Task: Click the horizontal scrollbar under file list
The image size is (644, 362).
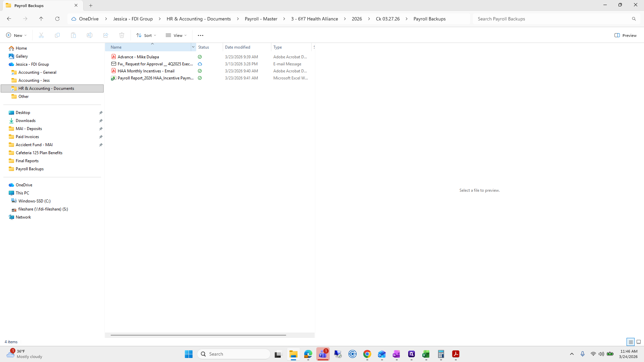Action: pyautogui.click(x=198, y=335)
